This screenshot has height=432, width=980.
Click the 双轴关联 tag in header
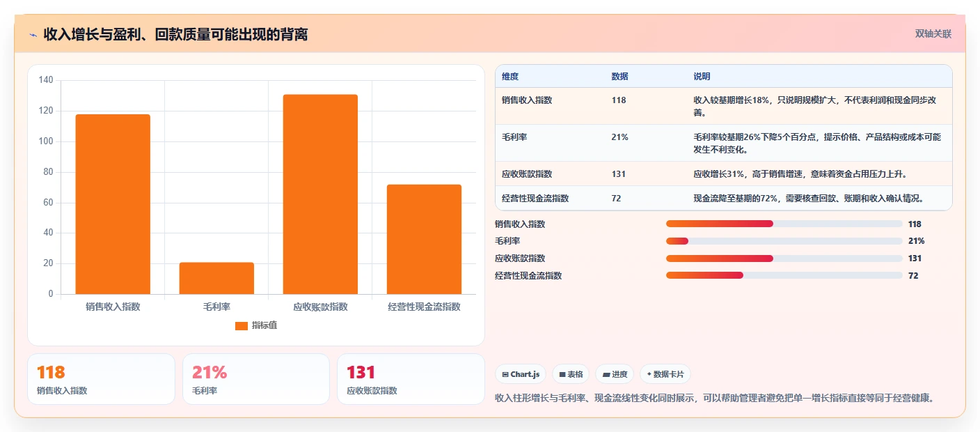(x=933, y=33)
